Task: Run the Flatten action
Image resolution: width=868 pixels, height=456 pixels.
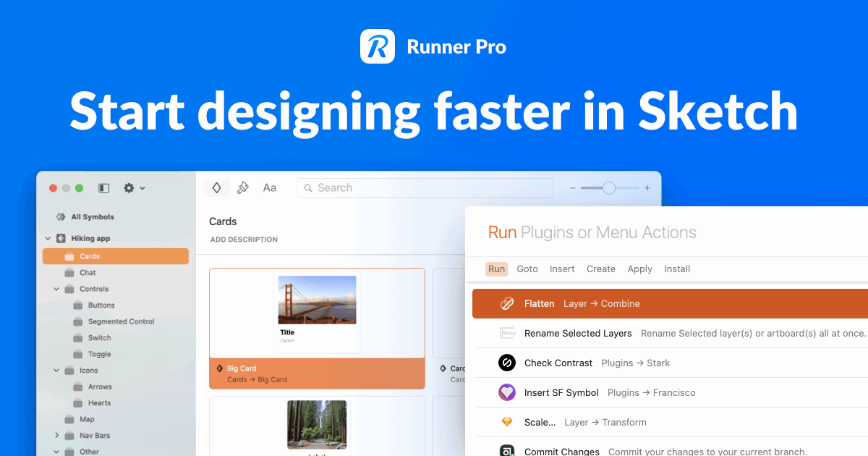Action: tap(670, 303)
